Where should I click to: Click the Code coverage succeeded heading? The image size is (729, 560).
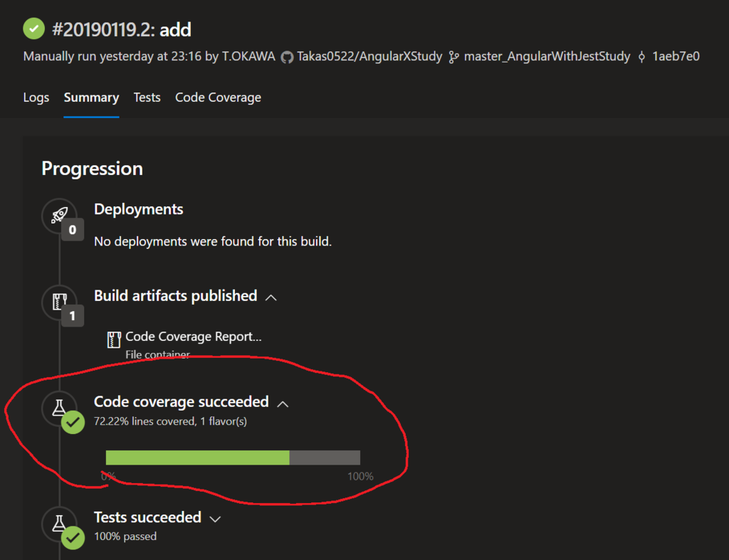(x=182, y=401)
